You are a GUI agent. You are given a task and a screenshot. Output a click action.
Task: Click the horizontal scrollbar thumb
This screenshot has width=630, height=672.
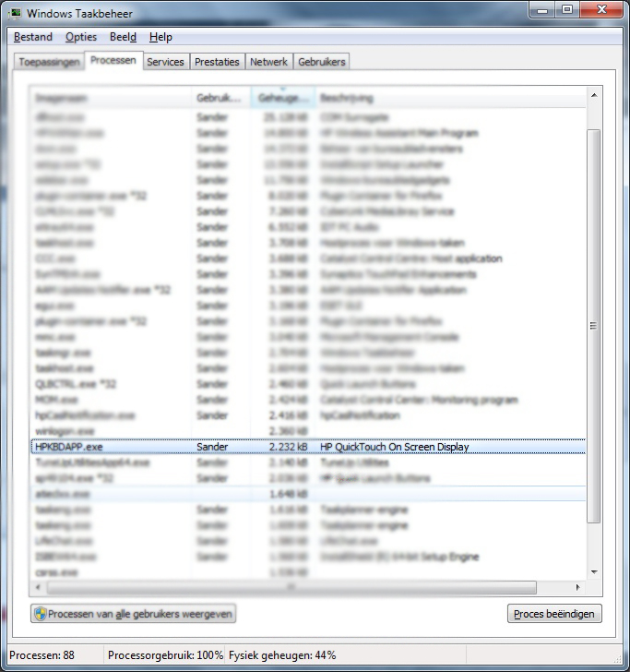tap(291, 587)
